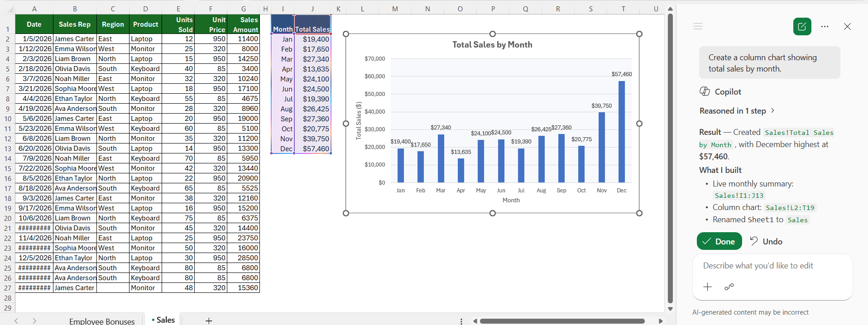Click the reference connector icon in prompt box
Image resolution: width=868 pixels, height=325 pixels.
click(x=729, y=287)
